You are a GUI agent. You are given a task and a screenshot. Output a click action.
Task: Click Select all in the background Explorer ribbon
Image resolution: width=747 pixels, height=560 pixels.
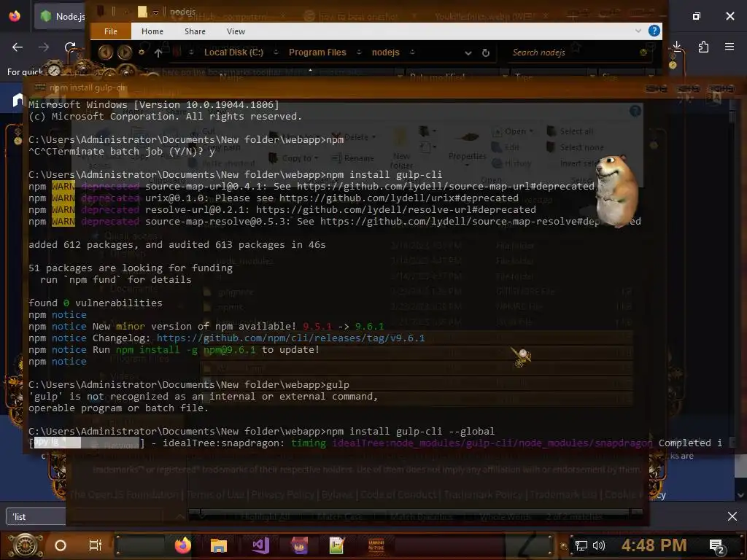[x=570, y=131]
